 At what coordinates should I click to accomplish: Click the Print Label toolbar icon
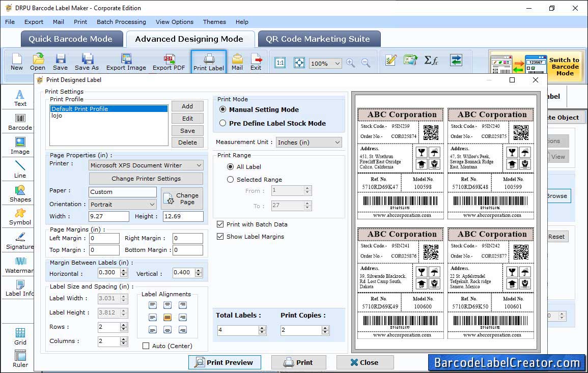pos(209,62)
